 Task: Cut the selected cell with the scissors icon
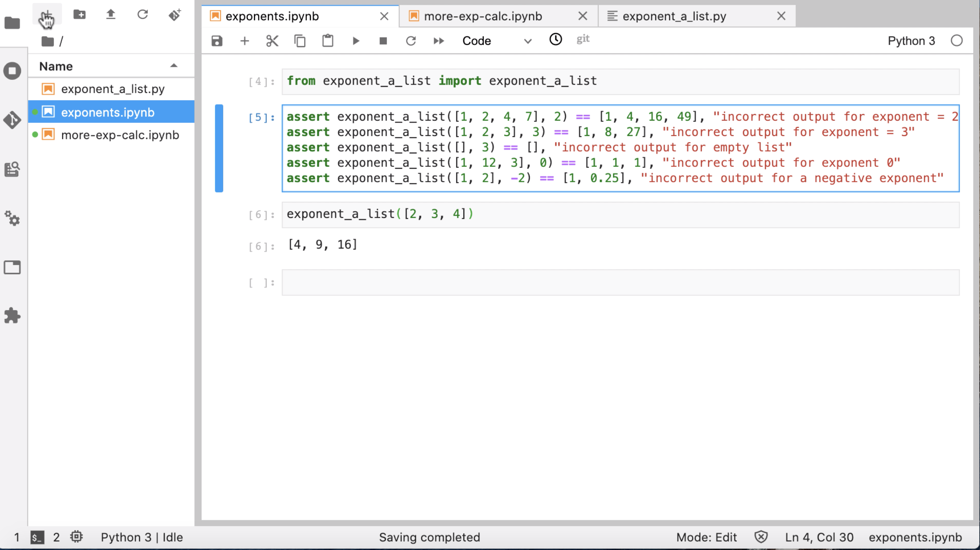(x=272, y=41)
